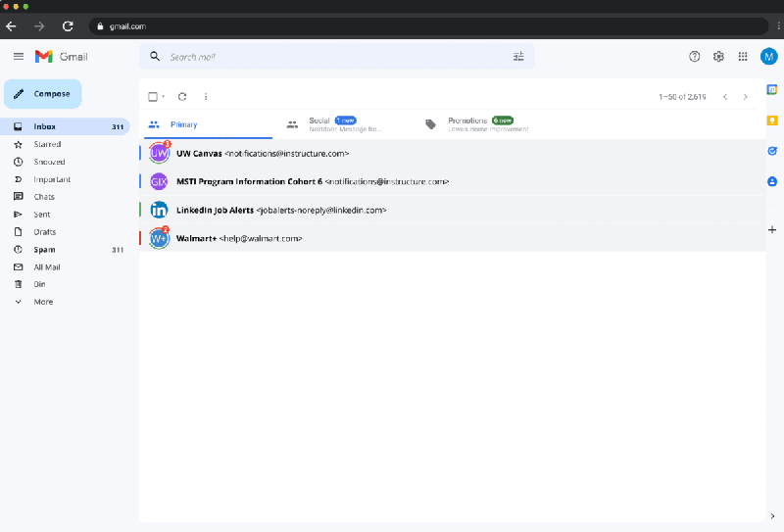Click the search magnifier icon

point(155,57)
